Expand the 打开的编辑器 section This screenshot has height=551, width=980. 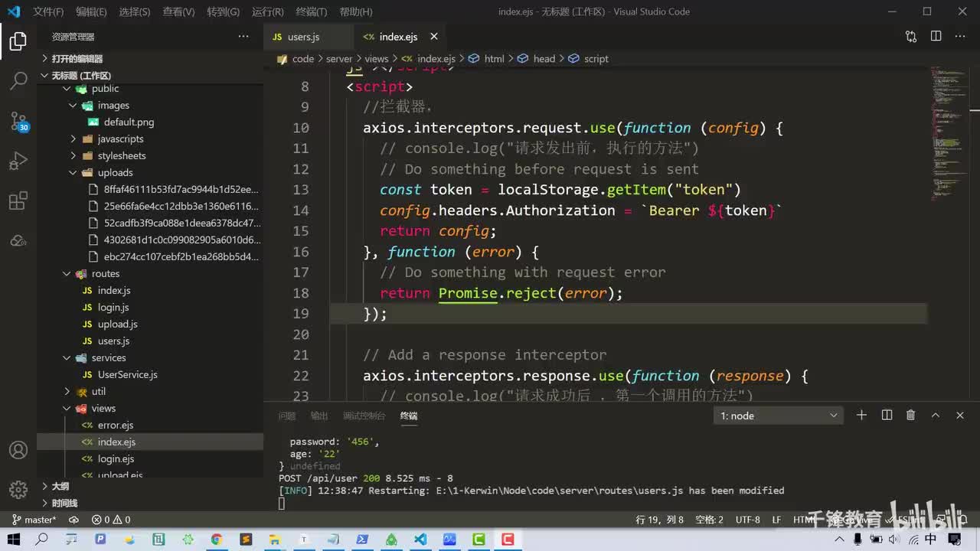point(150,58)
